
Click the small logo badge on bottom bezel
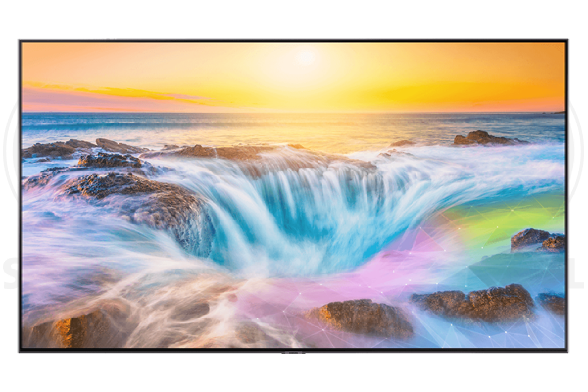[x=294, y=352]
